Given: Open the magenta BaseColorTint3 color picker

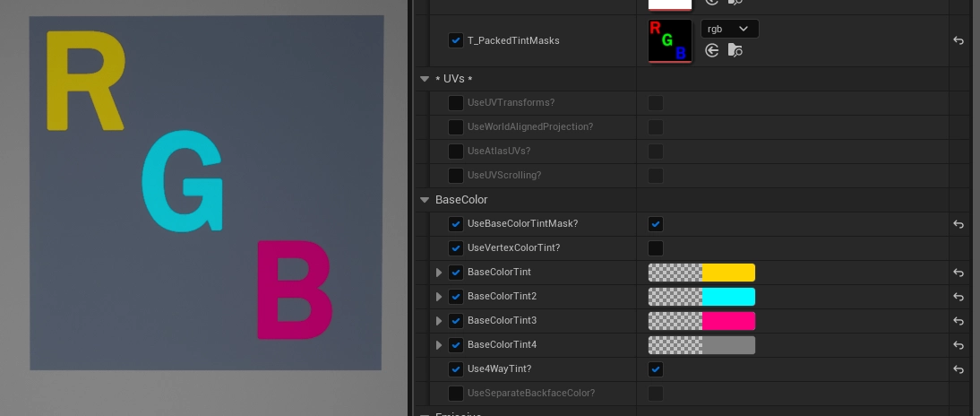Looking at the screenshot, I should click(702, 321).
